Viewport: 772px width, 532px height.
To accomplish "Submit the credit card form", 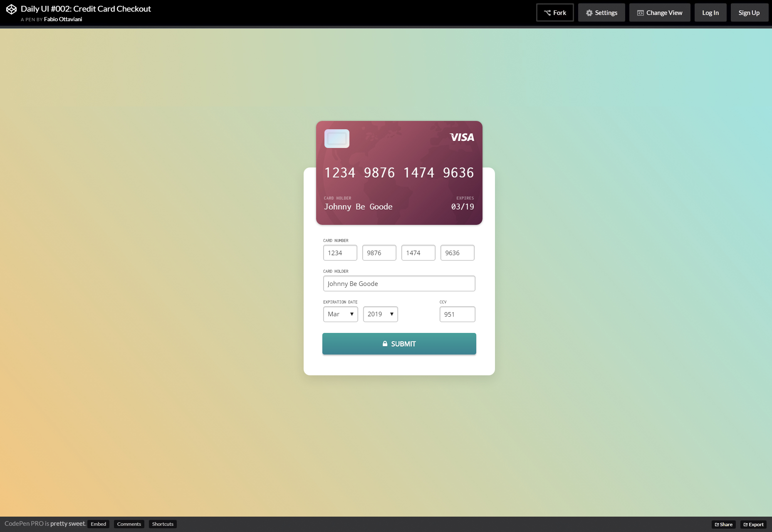I will click(x=399, y=344).
